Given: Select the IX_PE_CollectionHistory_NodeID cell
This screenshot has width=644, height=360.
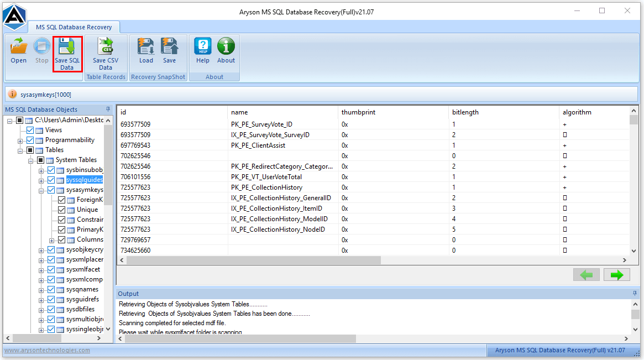Looking at the screenshot, I should click(x=282, y=229).
